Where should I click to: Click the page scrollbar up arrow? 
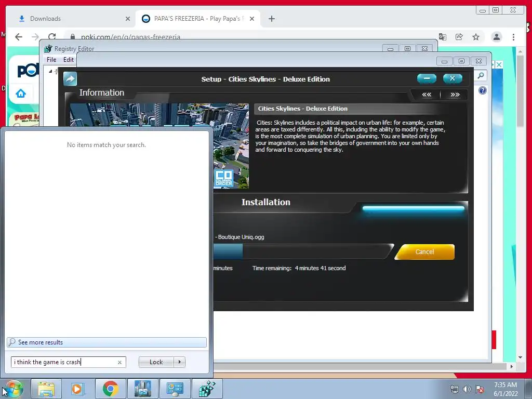[x=520, y=51]
